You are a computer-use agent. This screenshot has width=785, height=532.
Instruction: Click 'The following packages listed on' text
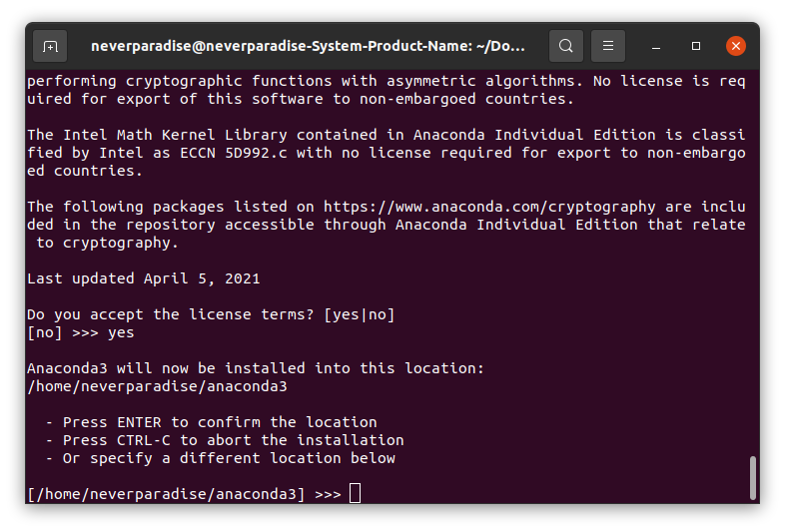[x=171, y=207]
